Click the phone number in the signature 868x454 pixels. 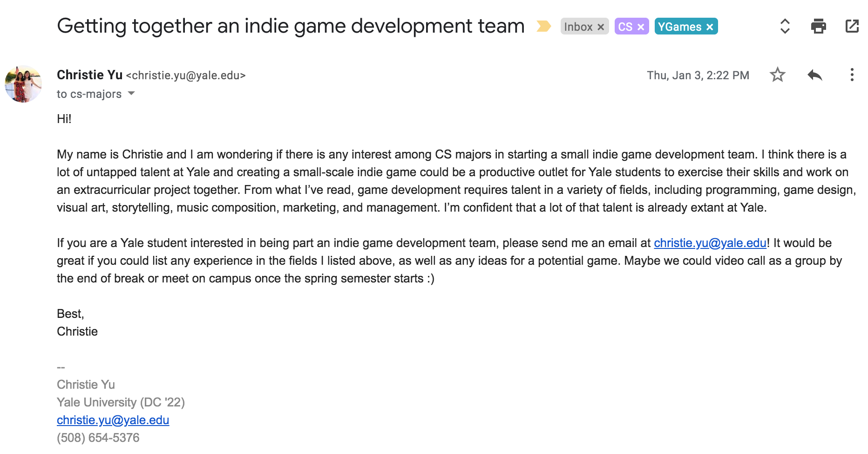click(98, 438)
